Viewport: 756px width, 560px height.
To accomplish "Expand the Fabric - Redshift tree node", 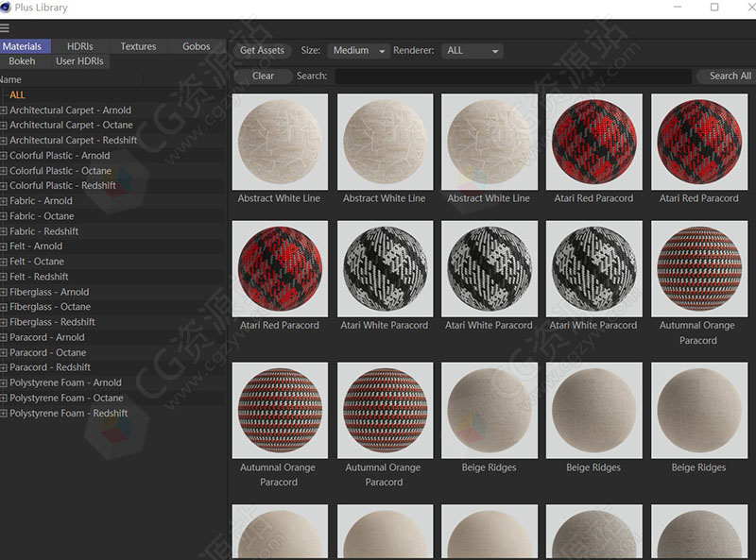I will [x=4, y=231].
